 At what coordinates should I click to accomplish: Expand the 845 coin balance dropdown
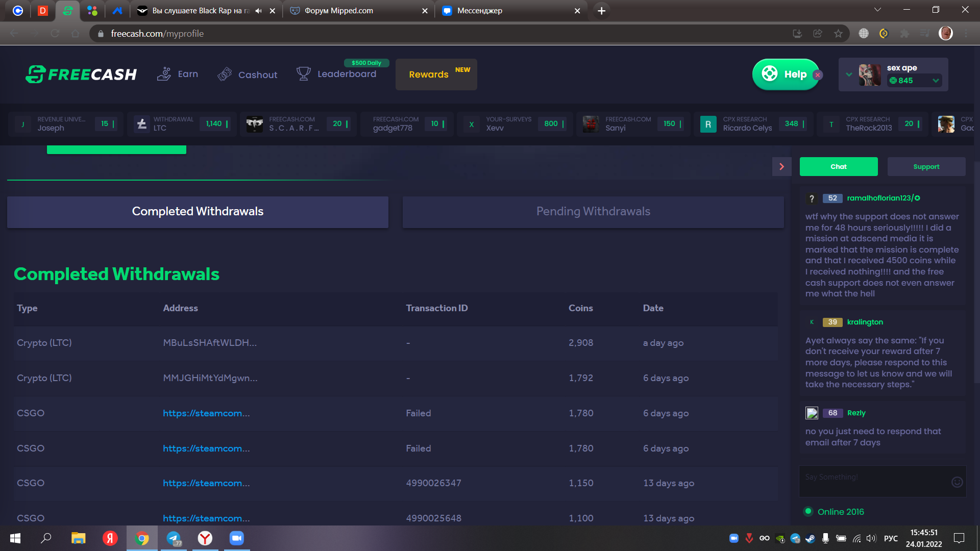[x=936, y=81]
